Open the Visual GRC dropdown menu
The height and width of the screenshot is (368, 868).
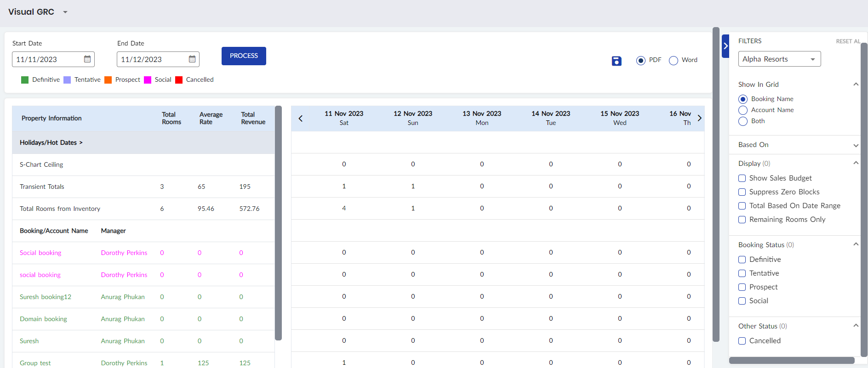(65, 12)
